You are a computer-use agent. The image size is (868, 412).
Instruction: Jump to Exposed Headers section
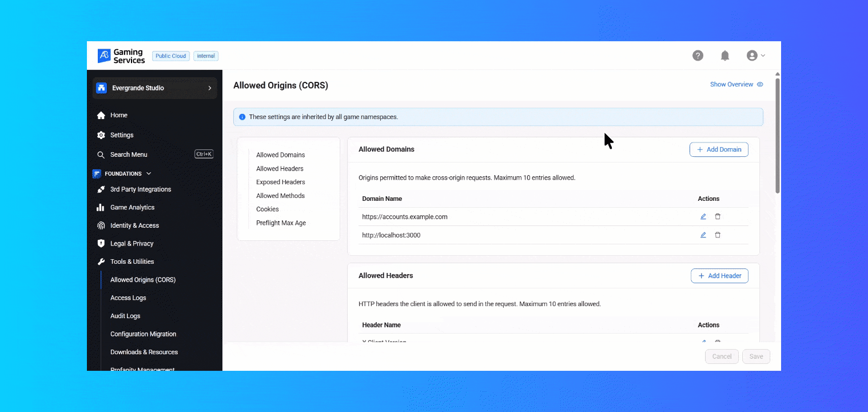coord(281,182)
